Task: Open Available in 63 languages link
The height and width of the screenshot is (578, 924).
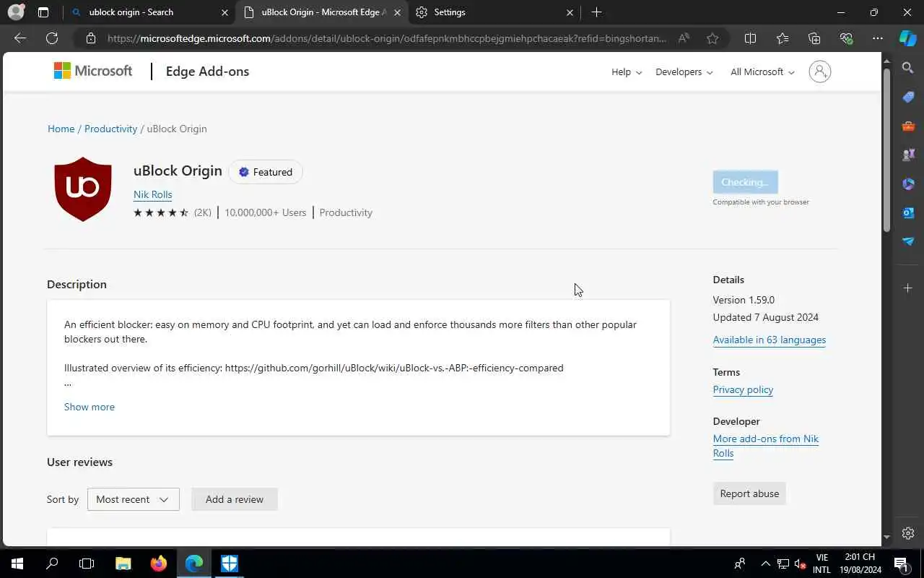Action: [770, 340]
